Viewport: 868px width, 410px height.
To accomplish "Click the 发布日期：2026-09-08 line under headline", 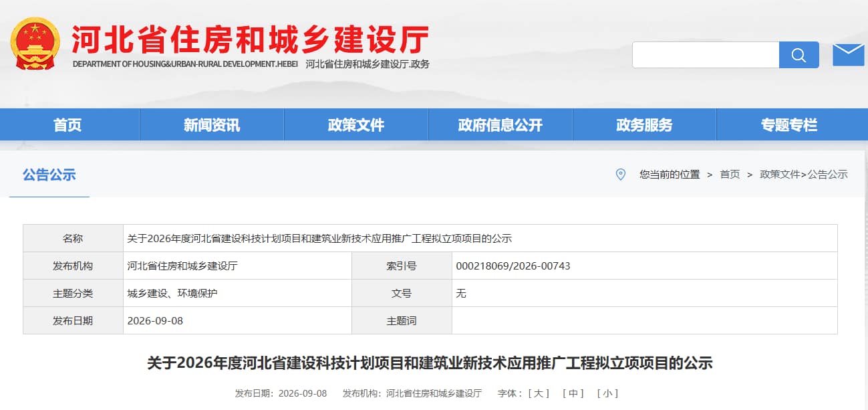I will (281, 393).
